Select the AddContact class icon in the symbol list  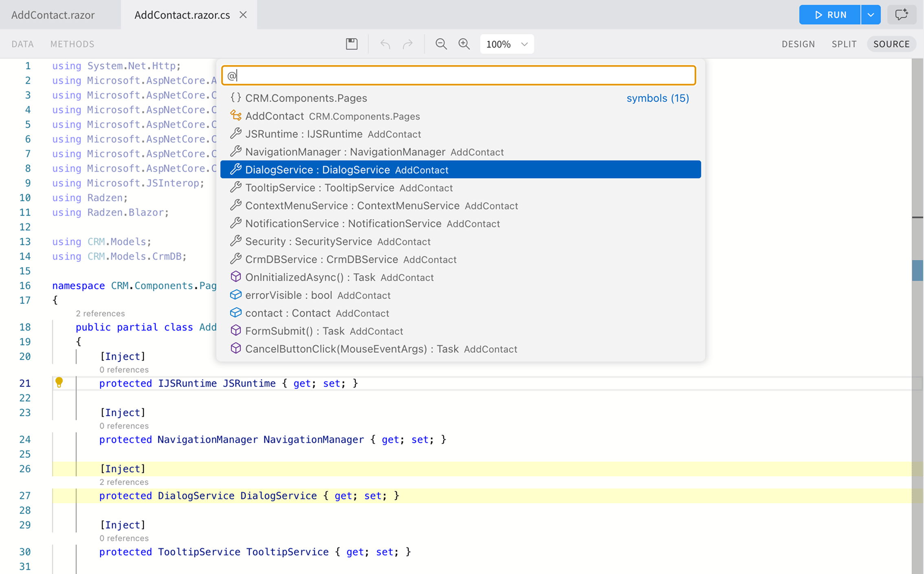pos(236,116)
